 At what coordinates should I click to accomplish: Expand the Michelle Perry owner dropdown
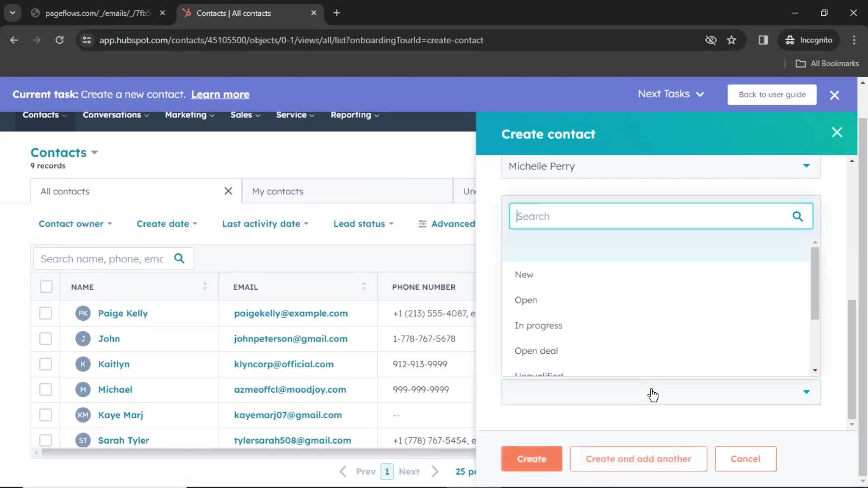click(661, 166)
